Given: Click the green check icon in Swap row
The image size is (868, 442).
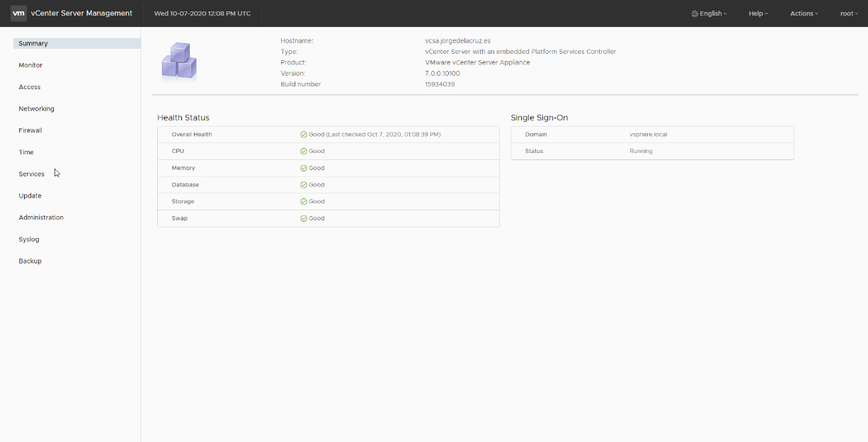Looking at the screenshot, I should pyautogui.click(x=304, y=218).
